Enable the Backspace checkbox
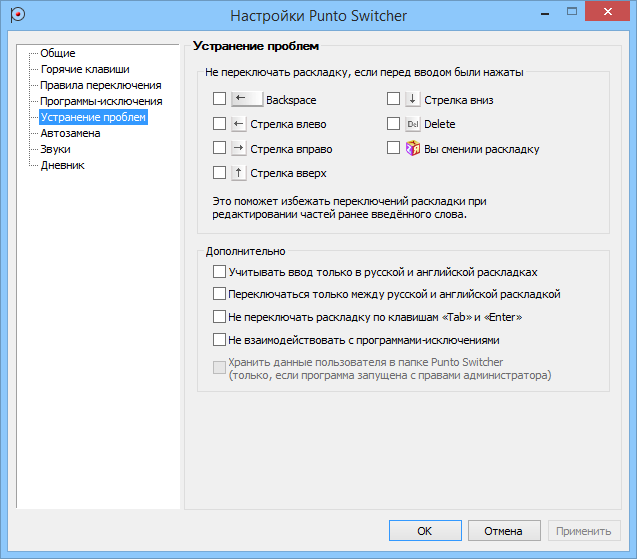The width and height of the screenshot is (637, 559). [x=219, y=99]
